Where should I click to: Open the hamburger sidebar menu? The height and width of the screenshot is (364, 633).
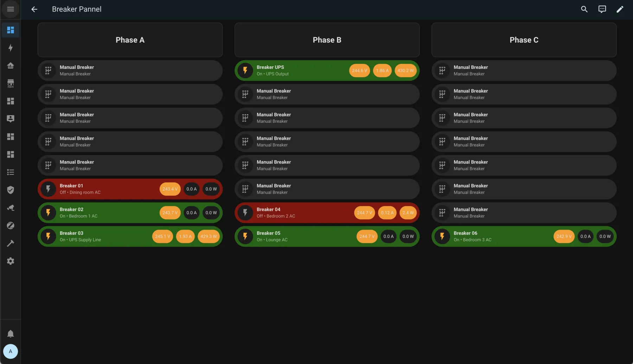(11, 9)
